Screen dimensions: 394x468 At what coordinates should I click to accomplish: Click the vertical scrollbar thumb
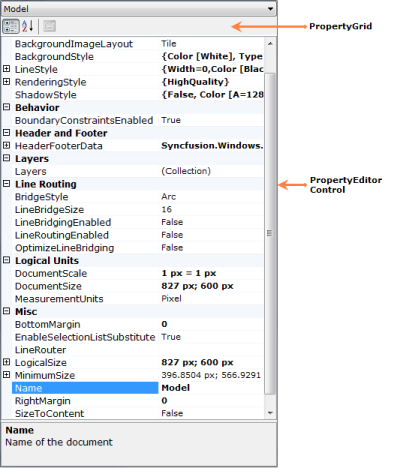(270, 233)
